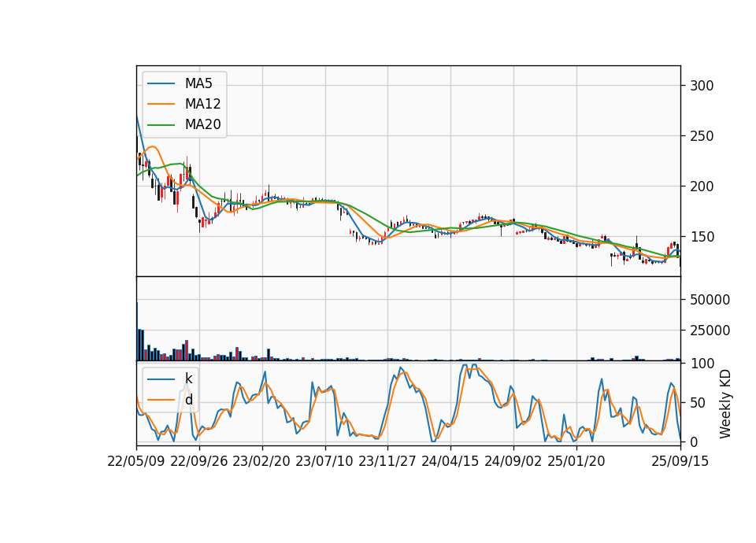Viewport: 756px width, 543px height.
Task: Click the MA5 legend label
Action: (x=198, y=83)
